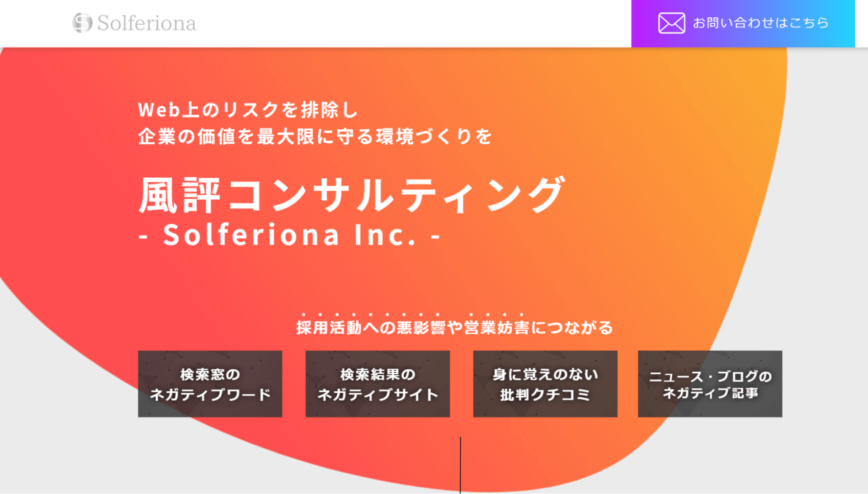Screen dimensions: 868x494
Task: Open the お問い合わせはこちら contact link
Action: [760, 23]
